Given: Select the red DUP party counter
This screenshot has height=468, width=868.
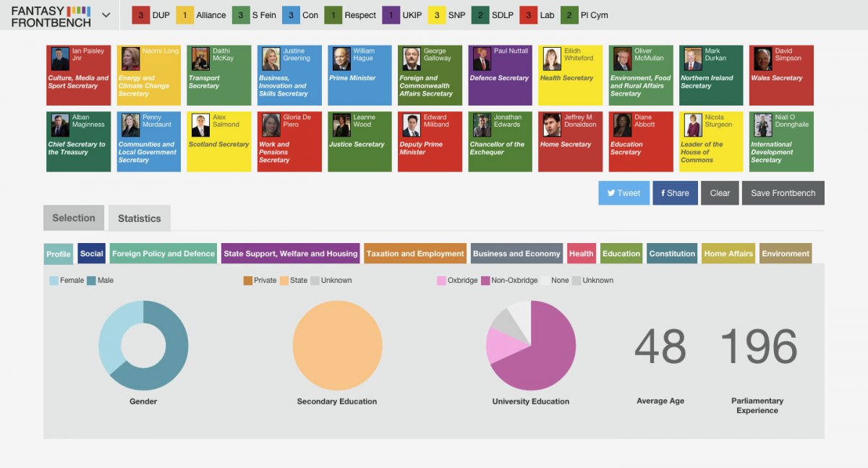Looking at the screenshot, I should [140, 14].
